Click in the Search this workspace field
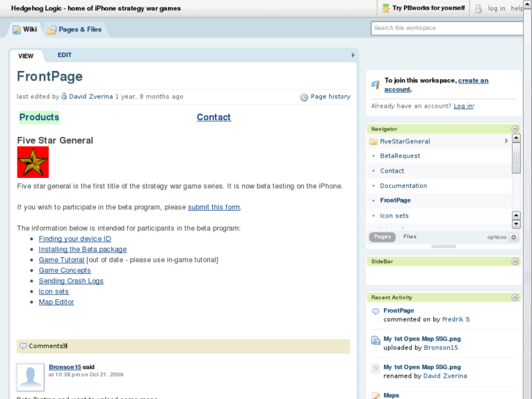 [447, 28]
